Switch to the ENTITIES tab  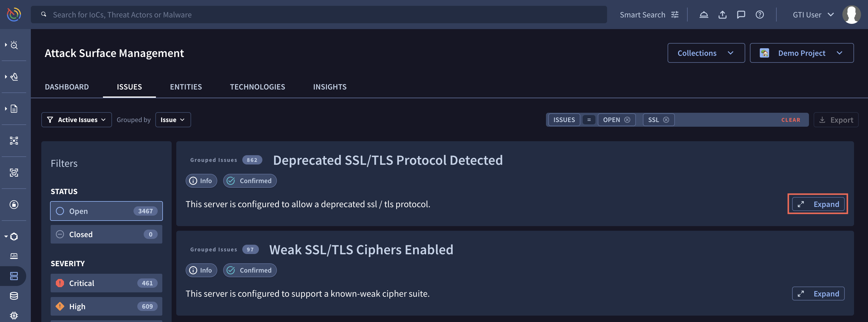(186, 87)
